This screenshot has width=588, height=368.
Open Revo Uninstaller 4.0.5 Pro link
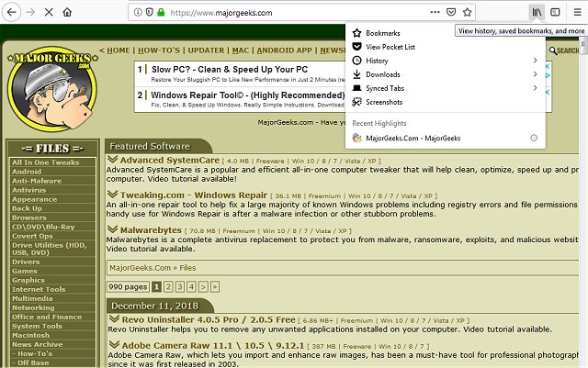pos(209,319)
